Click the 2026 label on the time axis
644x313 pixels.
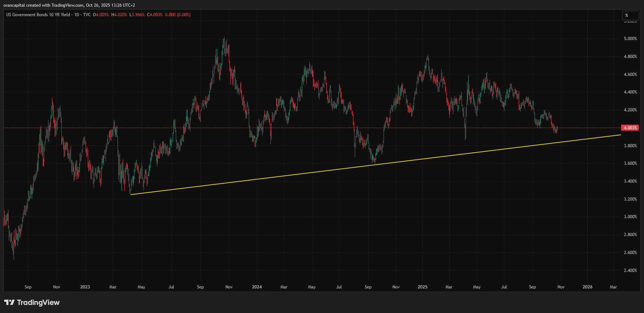click(x=587, y=287)
